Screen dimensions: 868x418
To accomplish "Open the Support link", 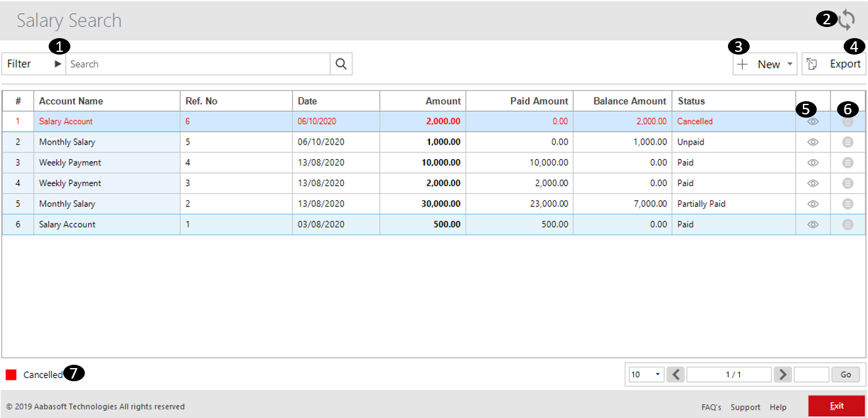I will 746,407.
